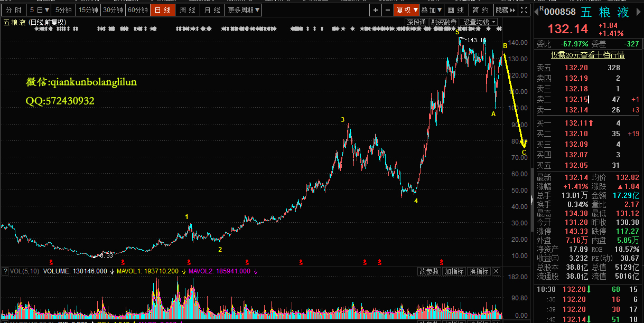Click the 均价 value 132.82
Image resolution: width=644 pixels, height=323 pixels.
pos(627,177)
